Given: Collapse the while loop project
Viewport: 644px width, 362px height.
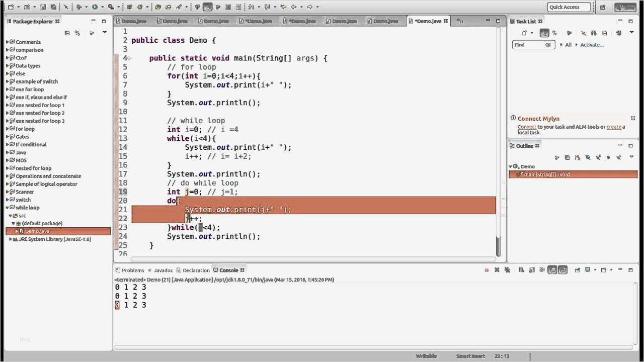Looking at the screenshot, I should click(8, 208).
